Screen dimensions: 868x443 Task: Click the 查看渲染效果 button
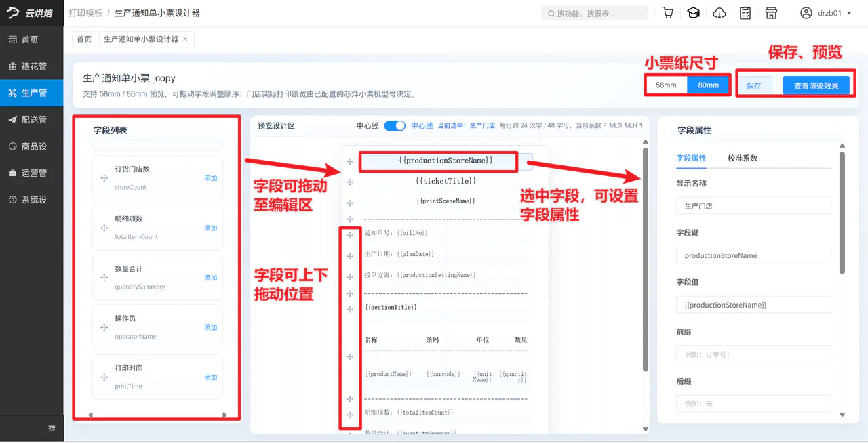tap(816, 85)
